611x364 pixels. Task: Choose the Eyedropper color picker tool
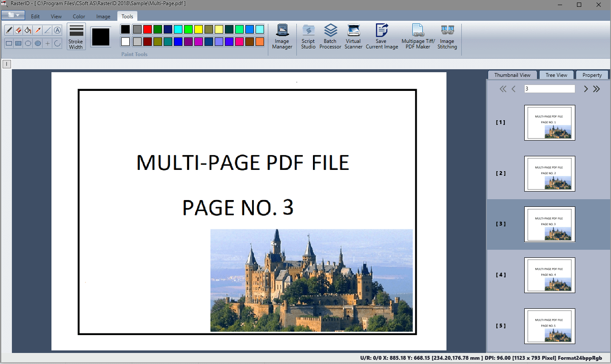(x=38, y=30)
